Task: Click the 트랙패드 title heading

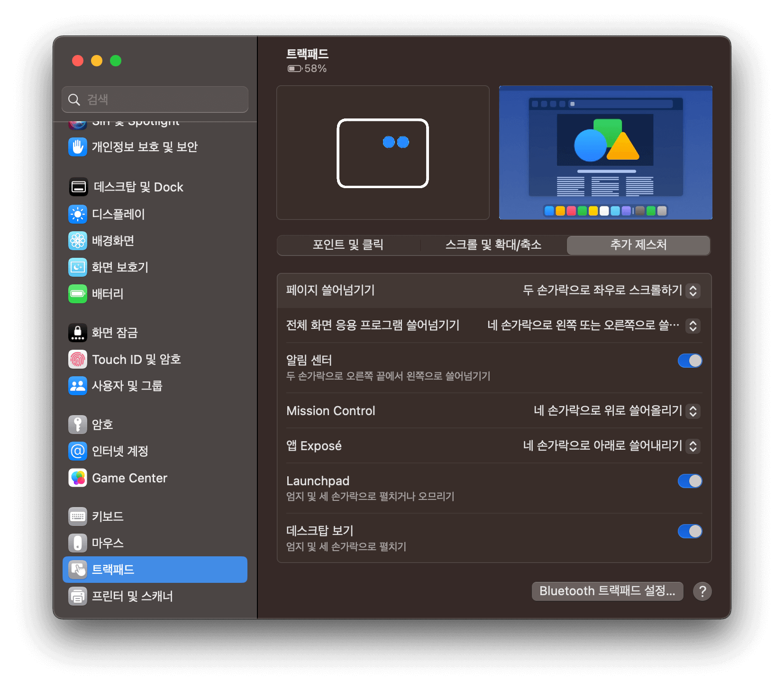Action: pos(307,54)
